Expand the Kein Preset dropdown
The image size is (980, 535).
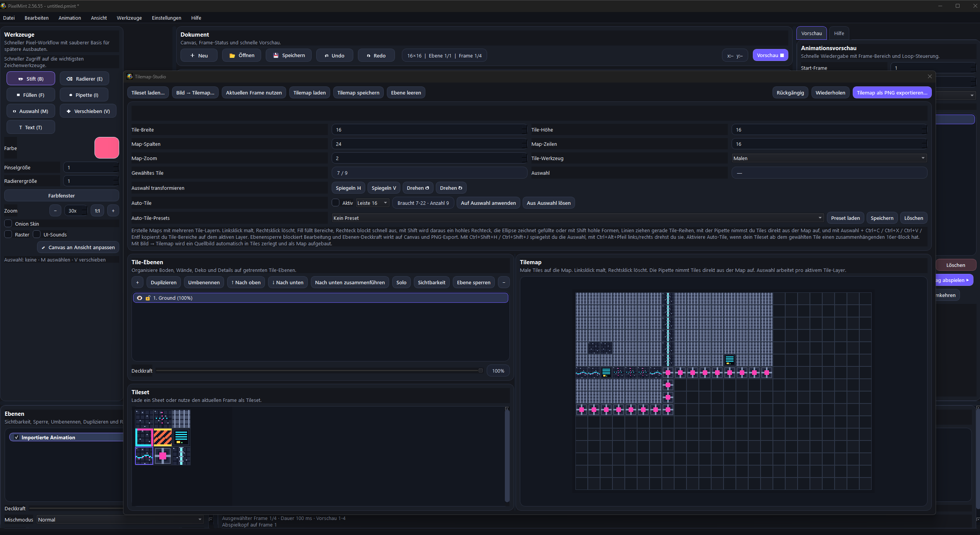[577, 218]
